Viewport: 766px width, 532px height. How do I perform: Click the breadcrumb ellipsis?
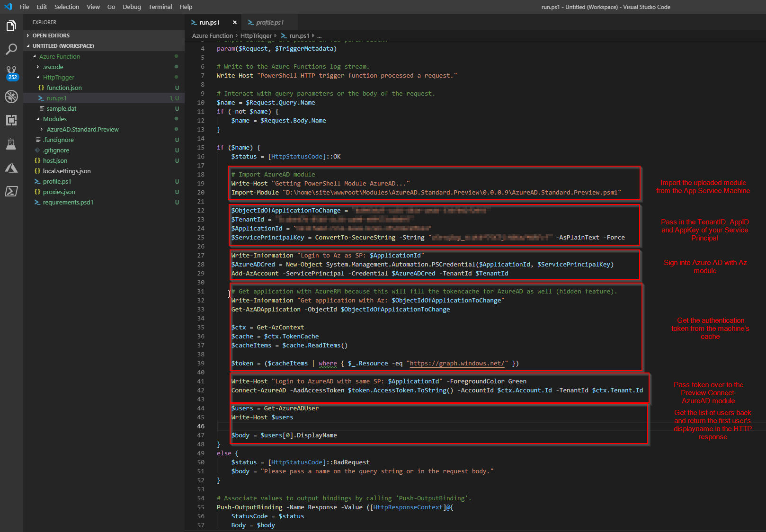(x=319, y=35)
